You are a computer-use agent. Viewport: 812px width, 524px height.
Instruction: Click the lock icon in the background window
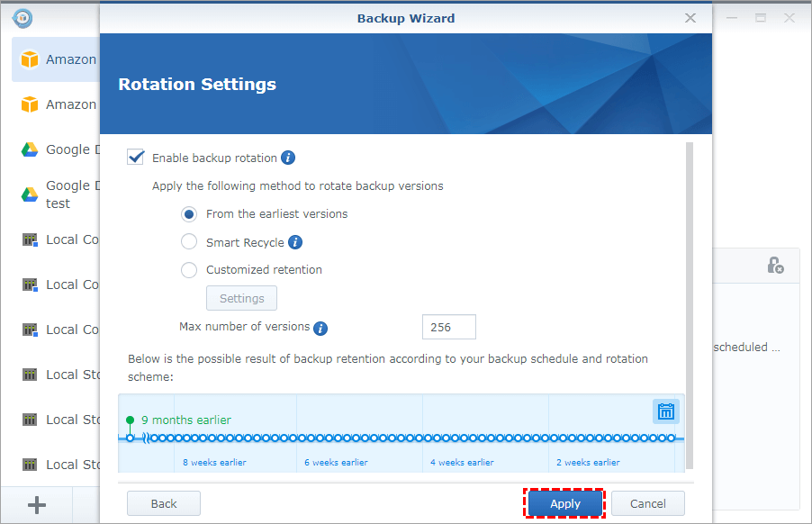775,265
